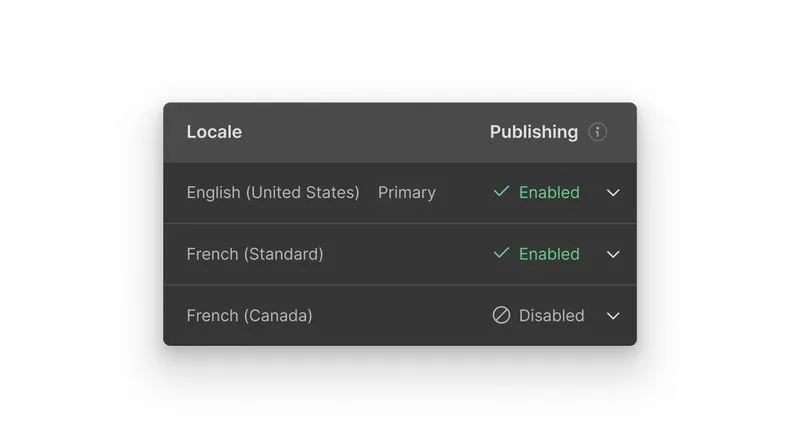The width and height of the screenshot is (800, 447).
Task: Expand the English (United States) publishing chevron
Action: [x=613, y=193]
